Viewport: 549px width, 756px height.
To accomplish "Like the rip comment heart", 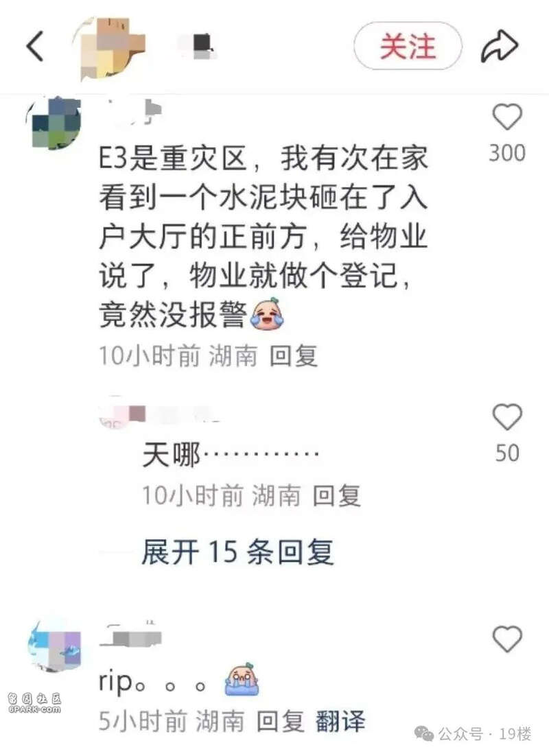I will tap(507, 639).
